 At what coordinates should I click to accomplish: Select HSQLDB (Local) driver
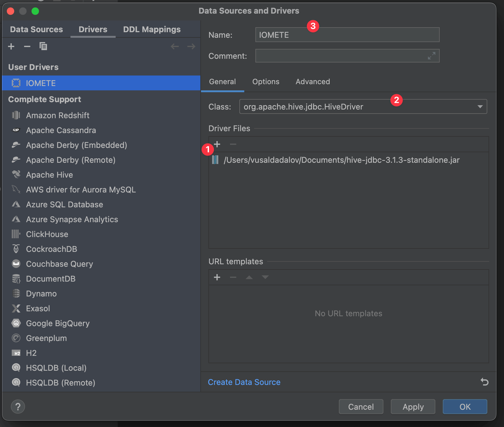click(101, 368)
